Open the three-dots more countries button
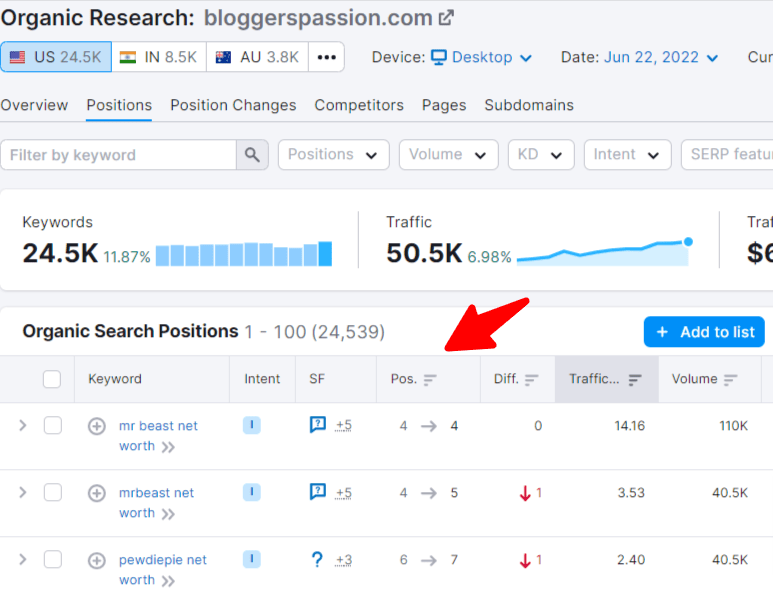Image resolution: width=773 pixels, height=594 pixels. coord(326,57)
